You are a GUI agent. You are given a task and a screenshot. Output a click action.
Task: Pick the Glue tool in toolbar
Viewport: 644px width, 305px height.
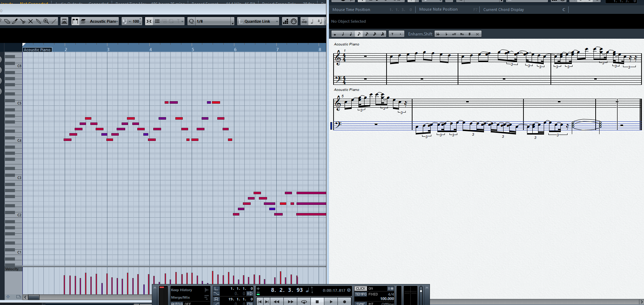click(x=38, y=21)
